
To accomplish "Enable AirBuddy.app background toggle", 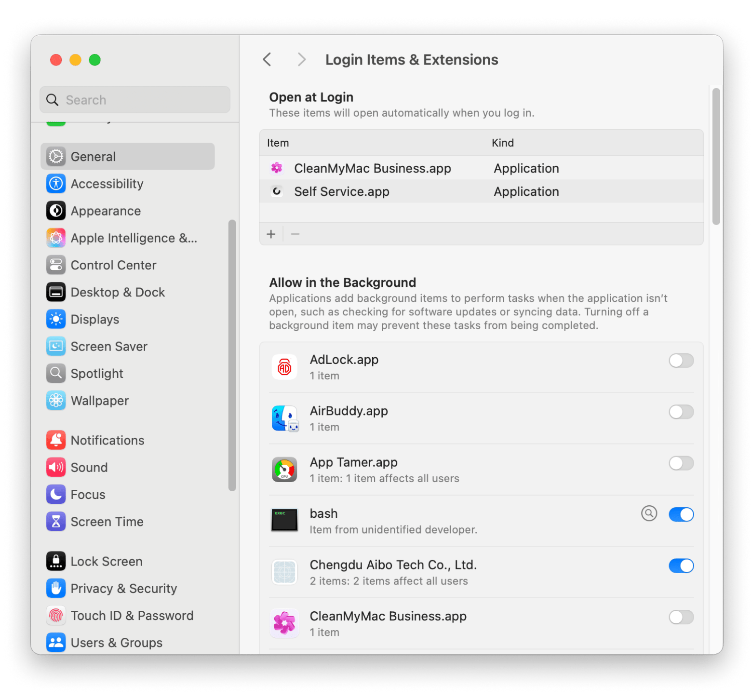I will [681, 412].
